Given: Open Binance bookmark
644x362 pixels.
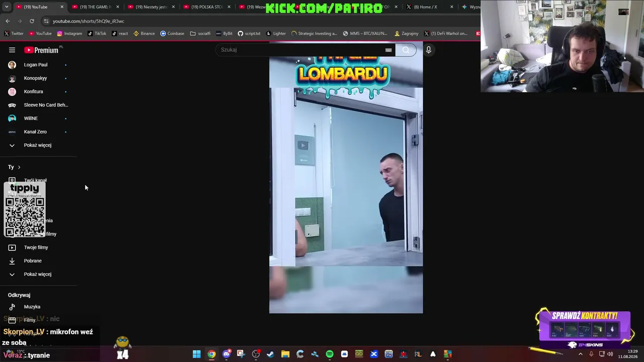Looking at the screenshot, I should [x=144, y=34].
